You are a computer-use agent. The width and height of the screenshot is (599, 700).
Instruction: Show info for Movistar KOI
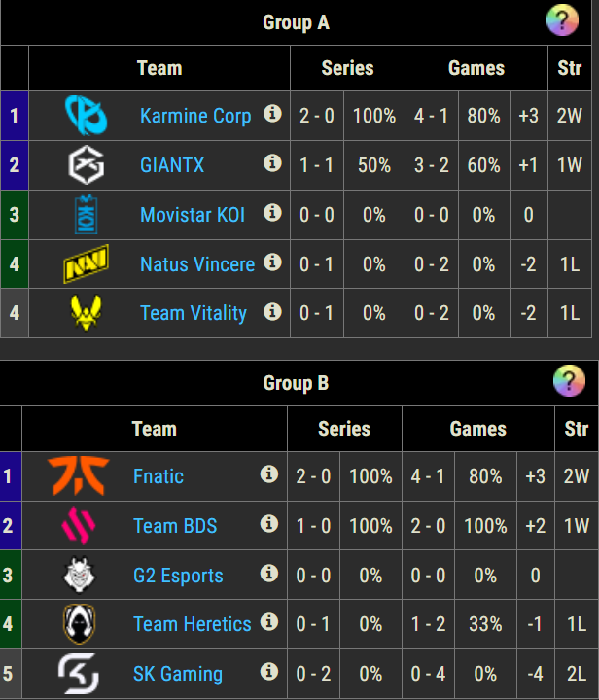pyautogui.click(x=273, y=213)
